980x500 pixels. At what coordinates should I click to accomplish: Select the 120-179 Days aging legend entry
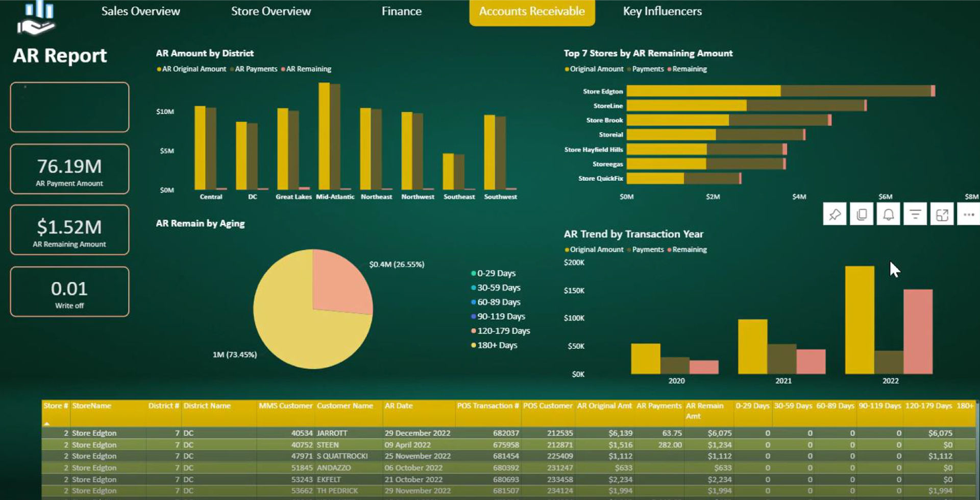pyautogui.click(x=502, y=331)
